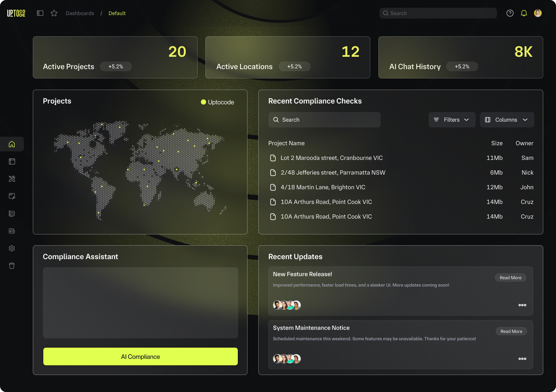Viewport: 556px width, 392px height.
Task: Select the Home sidebar icon
Action: click(12, 144)
